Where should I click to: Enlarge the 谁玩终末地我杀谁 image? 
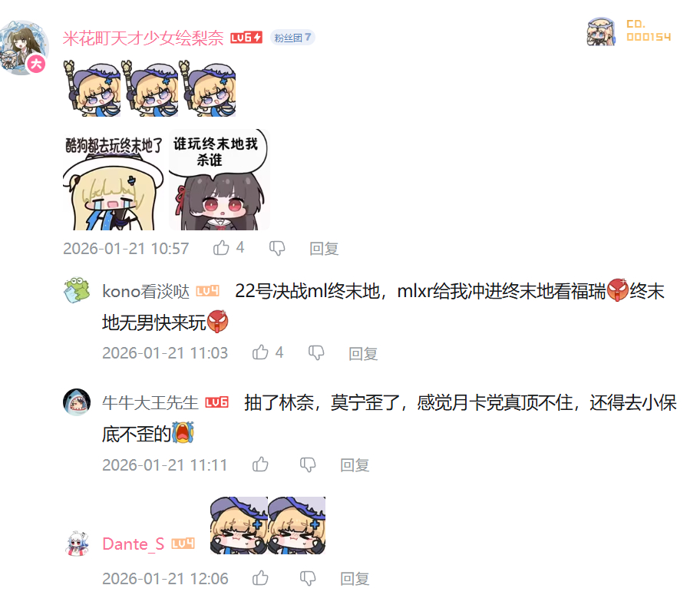pyautogui.click(x=220, y=180)
